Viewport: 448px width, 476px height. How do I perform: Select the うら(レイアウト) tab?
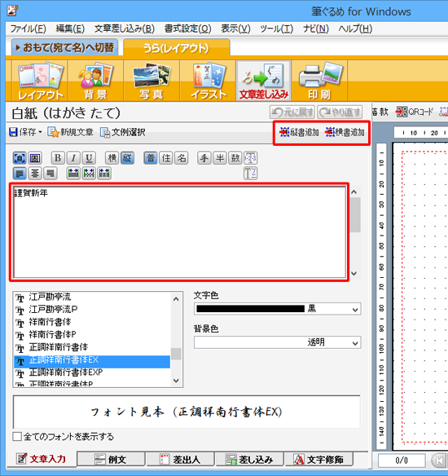click(177, 47)
